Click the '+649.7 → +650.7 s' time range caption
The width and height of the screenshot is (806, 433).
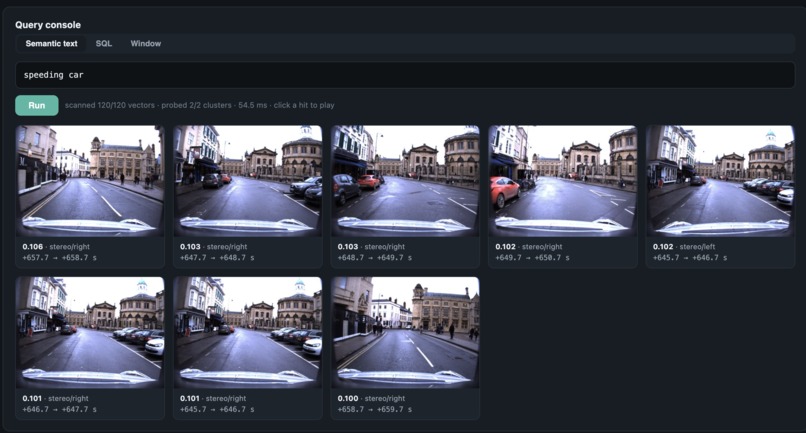pyautogui.click(x=532, y=258)
